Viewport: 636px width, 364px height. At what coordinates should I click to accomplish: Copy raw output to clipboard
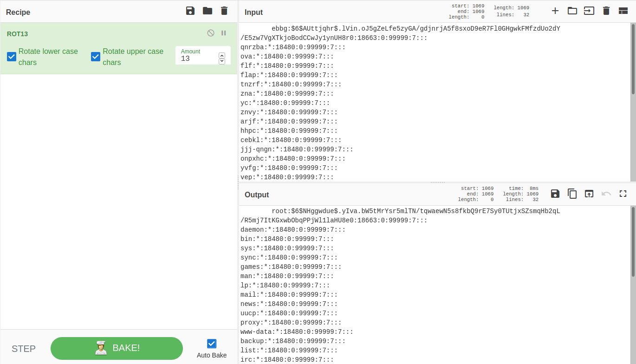click(x=572, y=194)
